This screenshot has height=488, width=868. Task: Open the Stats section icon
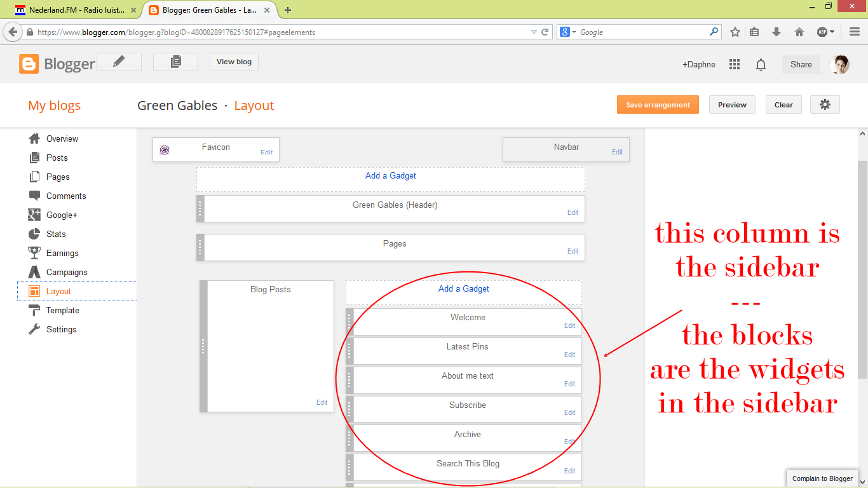[34, 234]
